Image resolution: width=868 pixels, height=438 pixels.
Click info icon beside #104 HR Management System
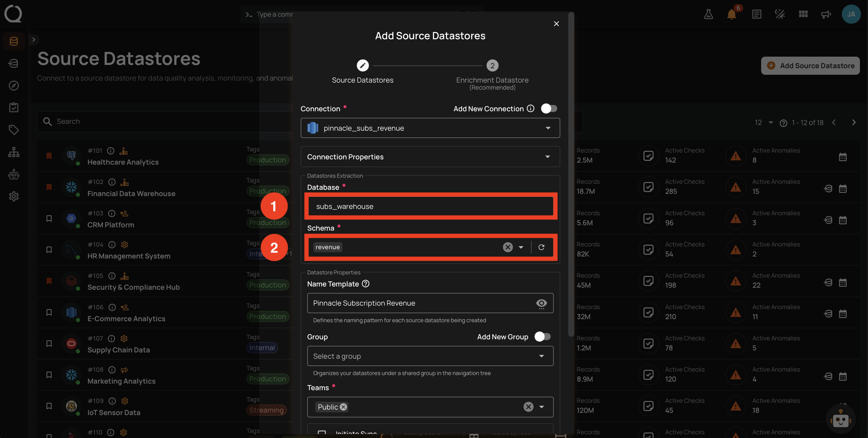(x=112, y=245)
